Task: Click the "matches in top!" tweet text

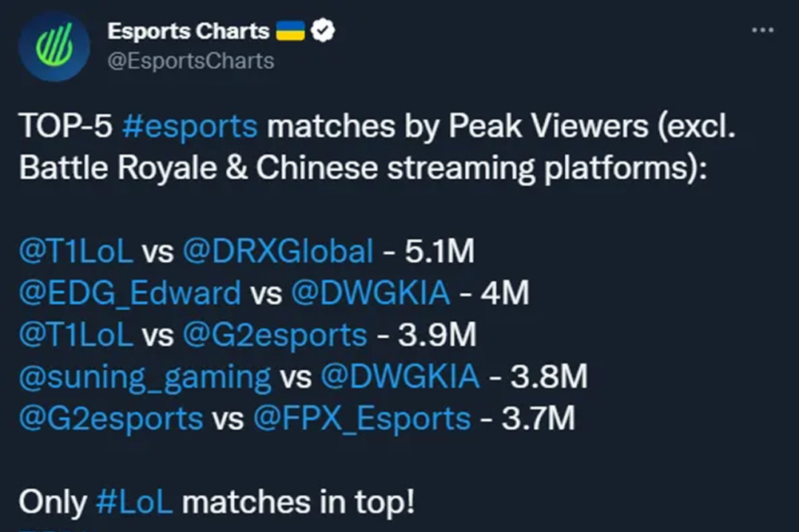Action: pyautogui.click(x=298, y=502)
